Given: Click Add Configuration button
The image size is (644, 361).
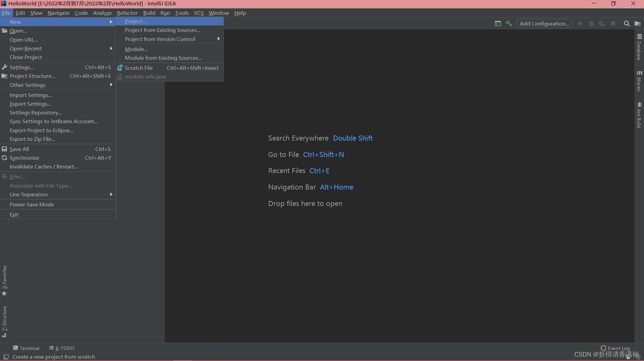Looking at the screenshot, I should [544, 23].
